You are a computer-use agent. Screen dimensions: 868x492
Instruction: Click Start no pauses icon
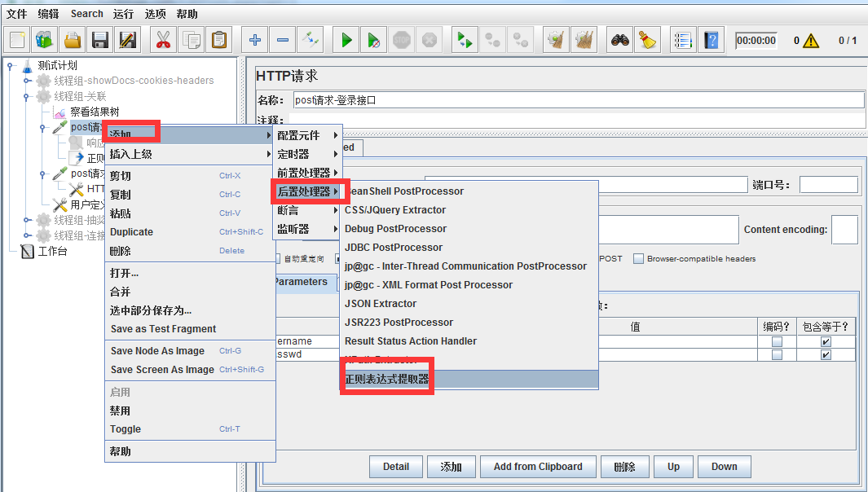pos(373,40)
